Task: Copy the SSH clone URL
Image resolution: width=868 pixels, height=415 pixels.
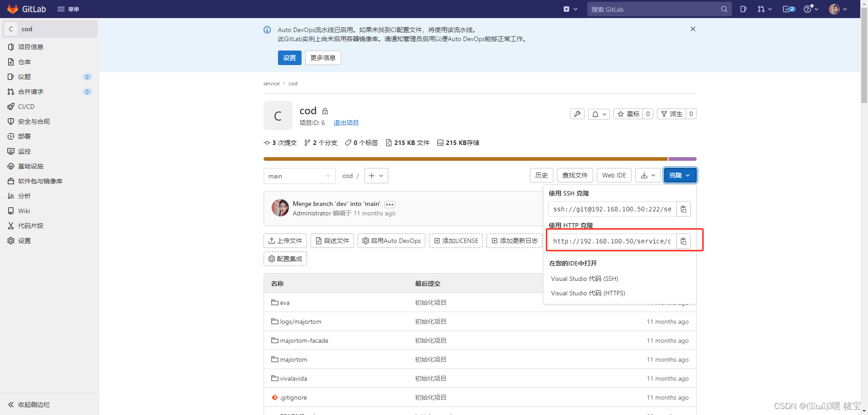Action: pyautogui.click(x=684, y=209)
